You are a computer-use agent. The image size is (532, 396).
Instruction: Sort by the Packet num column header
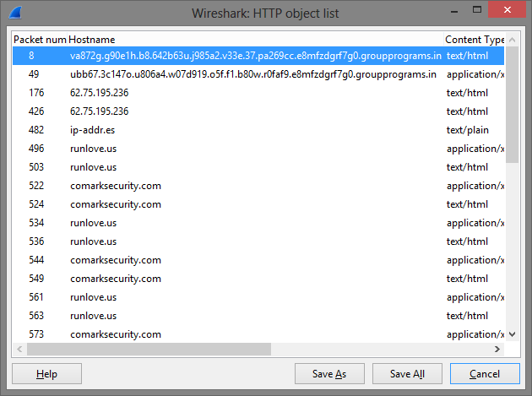pos(40,40)
